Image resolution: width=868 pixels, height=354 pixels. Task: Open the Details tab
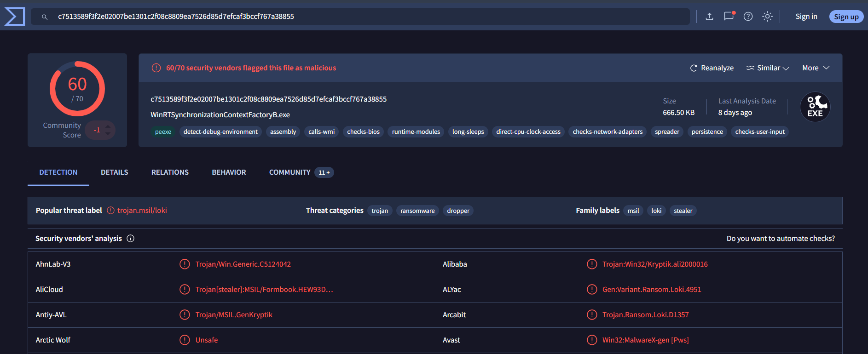[x=115, y=172]
